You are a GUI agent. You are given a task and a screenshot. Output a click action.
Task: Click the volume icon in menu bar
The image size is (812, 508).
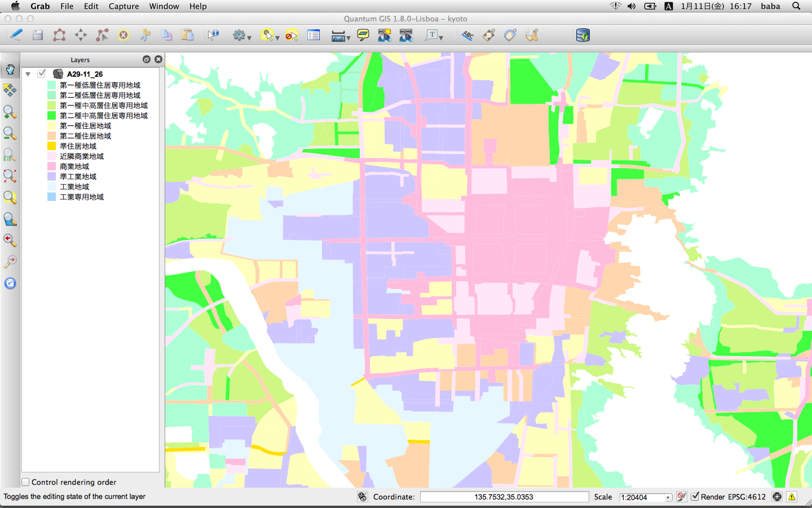631,6
